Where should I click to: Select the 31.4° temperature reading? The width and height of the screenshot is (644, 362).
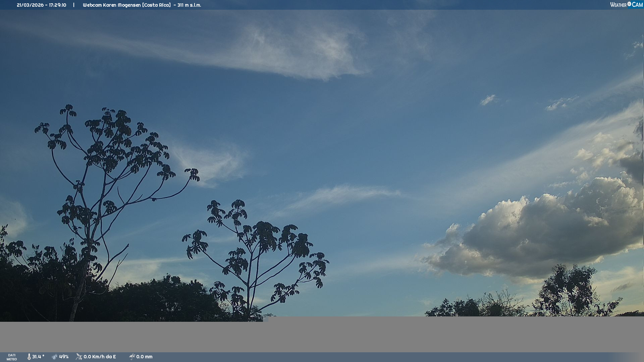[x=38, y=357]
